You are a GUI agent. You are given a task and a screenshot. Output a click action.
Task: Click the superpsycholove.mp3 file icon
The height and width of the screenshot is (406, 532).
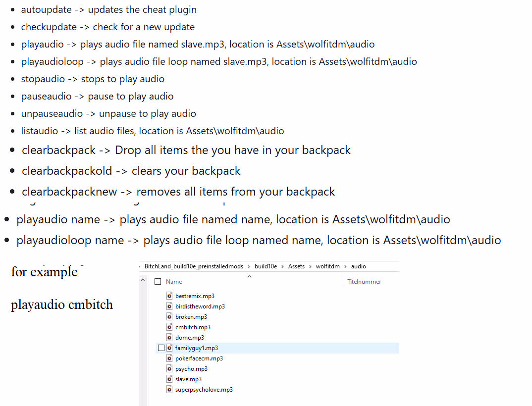(x=169, y=389)
